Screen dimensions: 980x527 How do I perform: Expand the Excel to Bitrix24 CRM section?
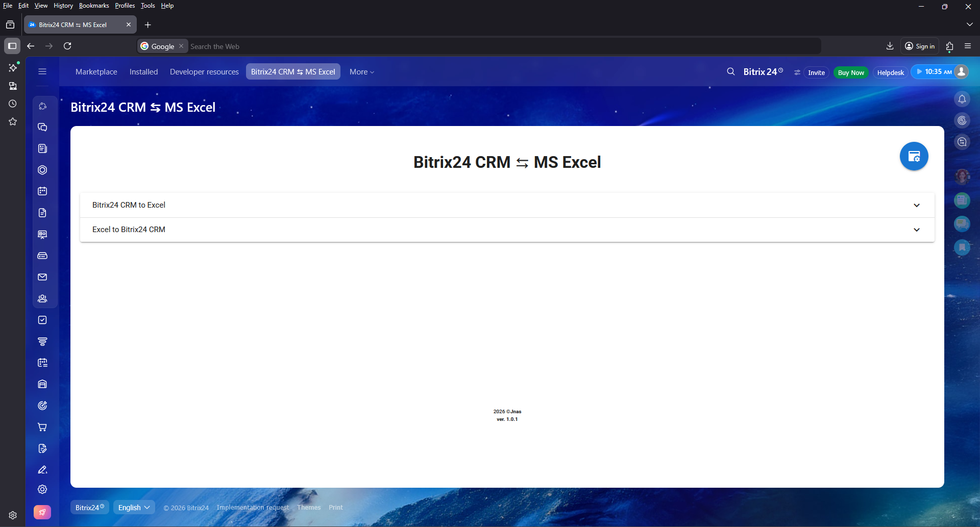pyautogui.click(x=507, y=230)
